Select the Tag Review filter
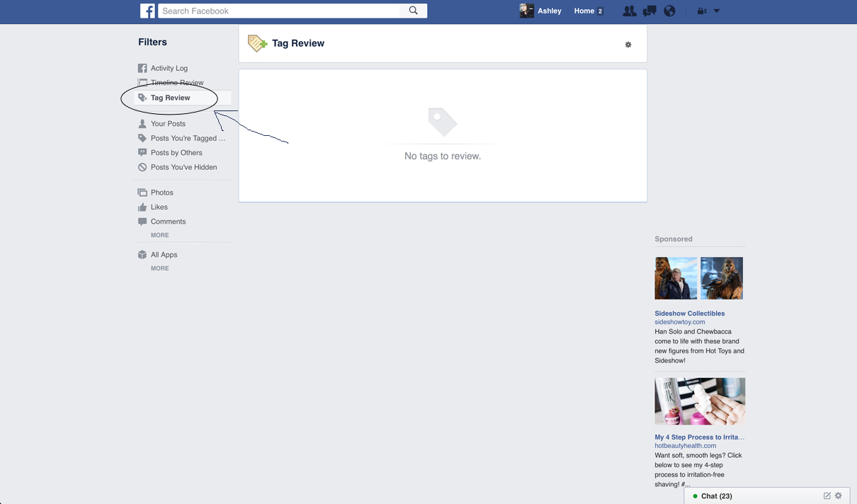 [170, 97]
